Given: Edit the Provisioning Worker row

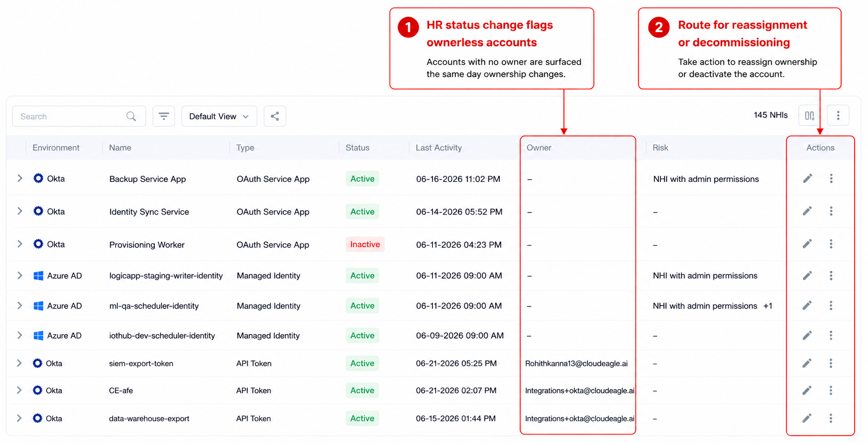Looking at the screenshot, I should (x=807, y=244).
